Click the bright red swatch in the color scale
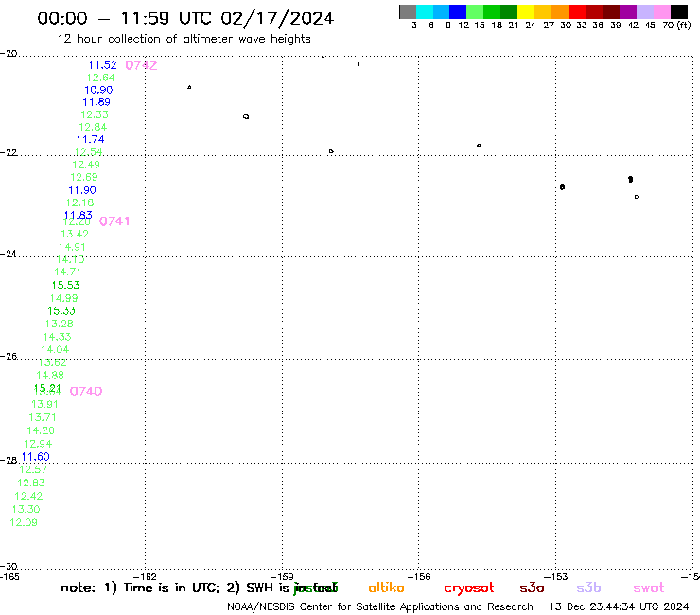The height and width of the screenshot is (615, 700). [x=576, y=11]
